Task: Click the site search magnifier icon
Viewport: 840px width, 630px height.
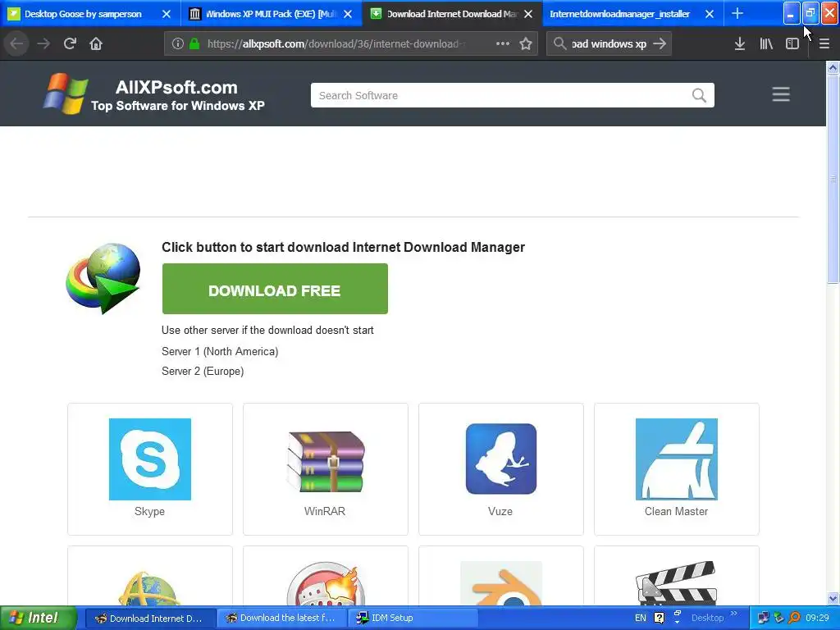Action: (x=699, y=95)
